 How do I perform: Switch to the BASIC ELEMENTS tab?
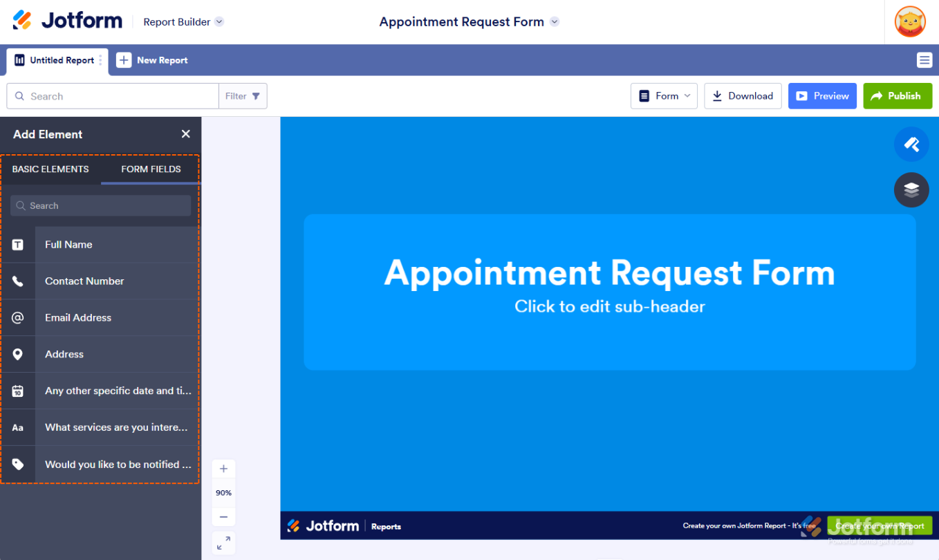(x=50, y=169)
